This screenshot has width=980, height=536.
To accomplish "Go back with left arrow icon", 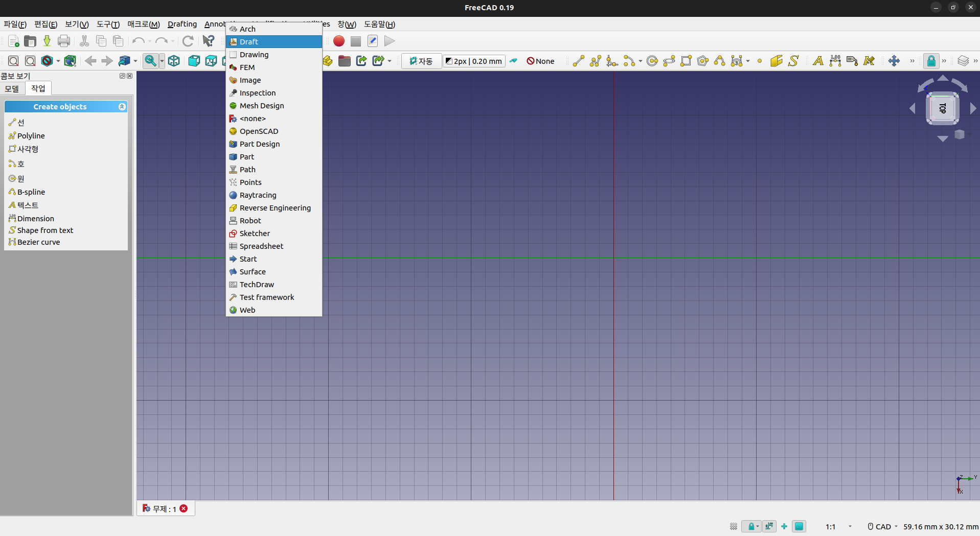I will [90, 61].
